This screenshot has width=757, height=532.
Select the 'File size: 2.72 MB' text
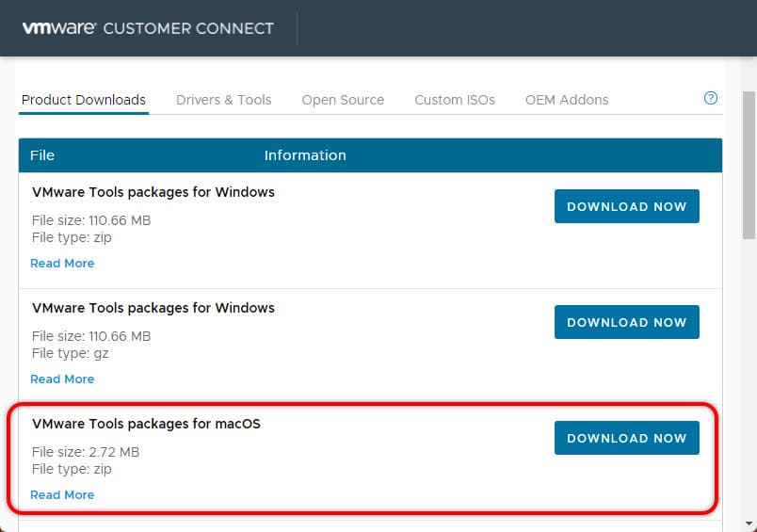pyautogui.click(x=86, y=452)
